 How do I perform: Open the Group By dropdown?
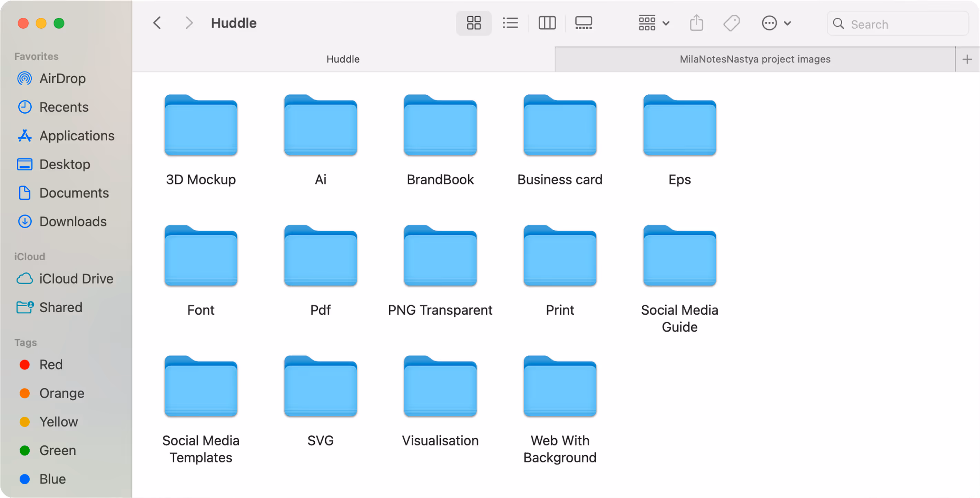tap(654, 23)
